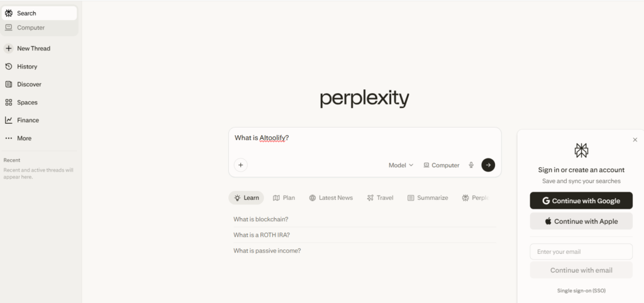
Task: Close the sign-in popup
Action: pyautogui.click(x=635, y=140)
